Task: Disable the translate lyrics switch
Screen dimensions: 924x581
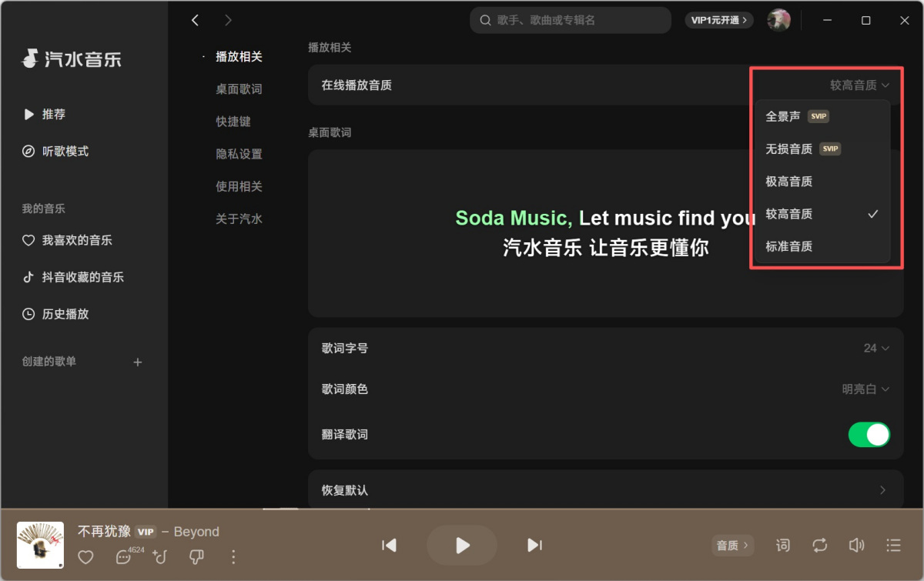Action: [x=869, y=435]
